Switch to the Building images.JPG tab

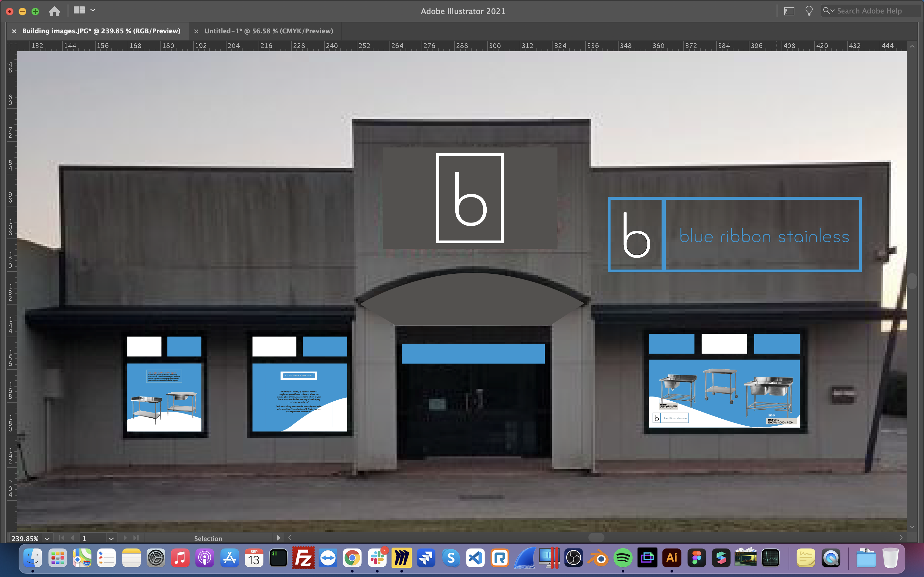click(x=101, y=31)
